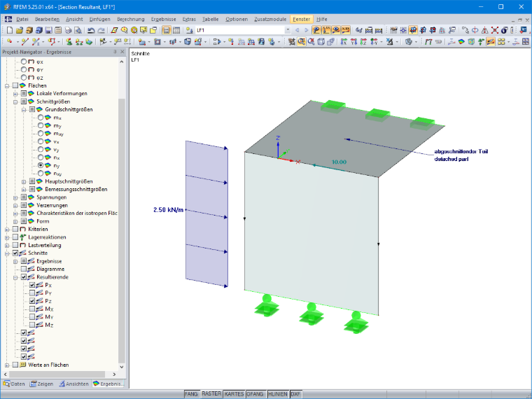
Task: Go to previous load case arrow
Action: [x=297, y=30]
